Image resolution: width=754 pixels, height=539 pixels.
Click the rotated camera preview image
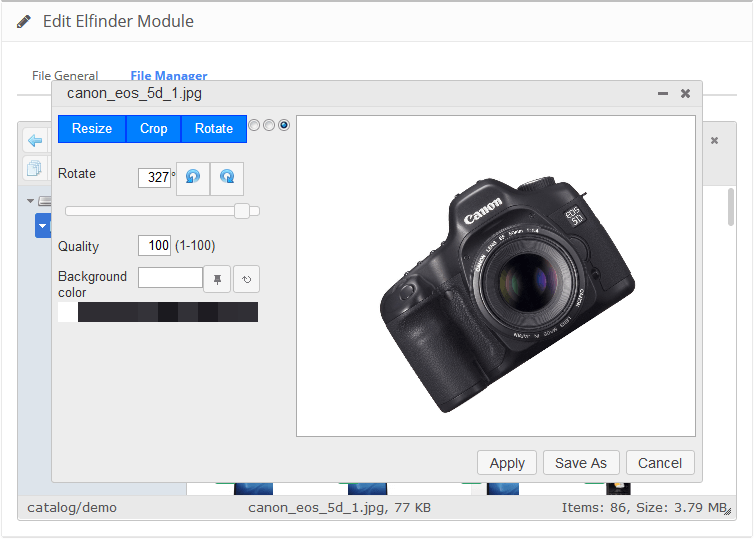pos(507,295)
